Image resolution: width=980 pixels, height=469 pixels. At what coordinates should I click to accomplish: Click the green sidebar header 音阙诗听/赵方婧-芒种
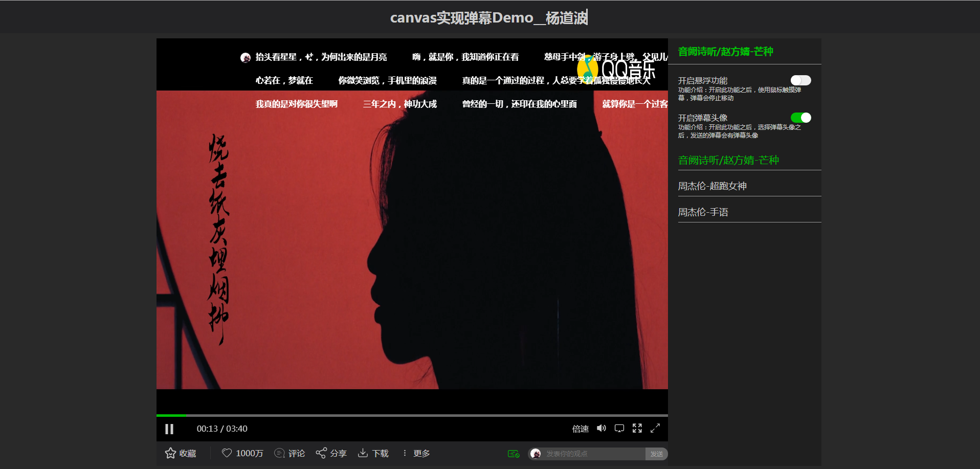(725, 52)
